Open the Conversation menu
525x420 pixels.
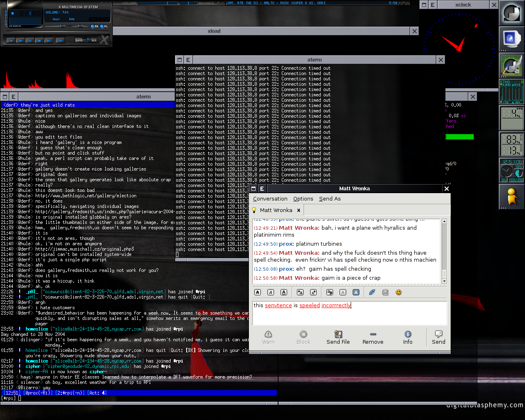(x=270, y=199)
